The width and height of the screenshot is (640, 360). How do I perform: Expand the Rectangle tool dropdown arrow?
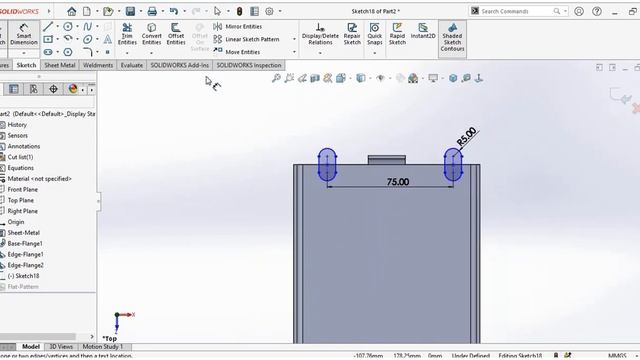(x=57, y=39)
